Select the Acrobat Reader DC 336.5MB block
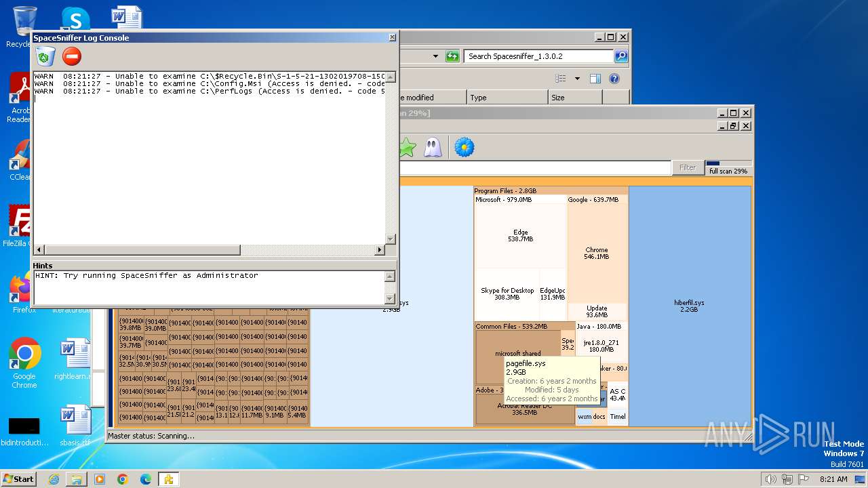 coord(525,408)
